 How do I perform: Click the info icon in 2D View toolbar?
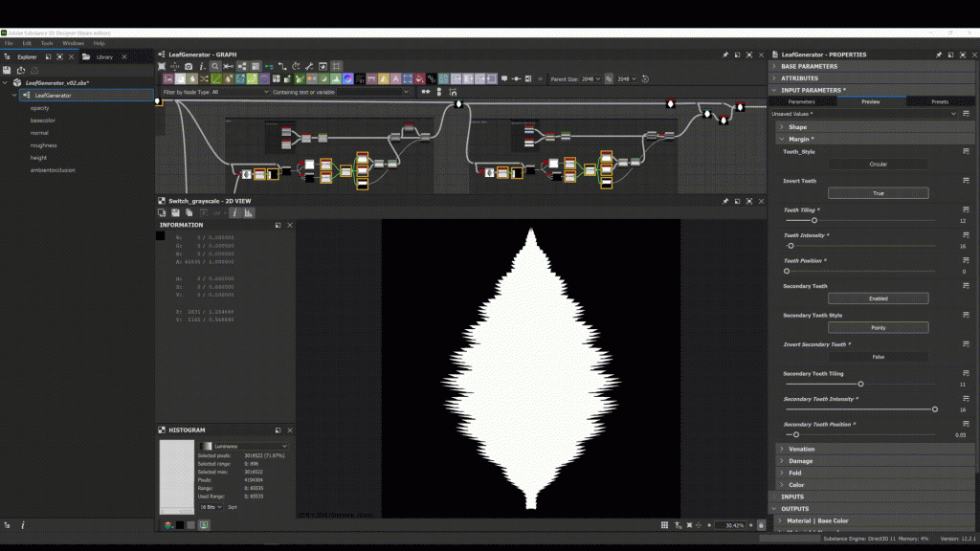tap(233, 212)
